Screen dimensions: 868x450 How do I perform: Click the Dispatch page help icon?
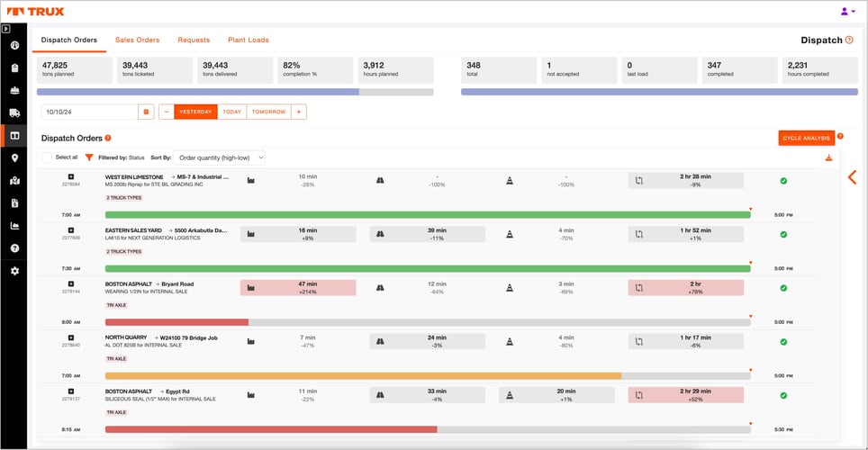pyautogui.click(x=849, y=40)
